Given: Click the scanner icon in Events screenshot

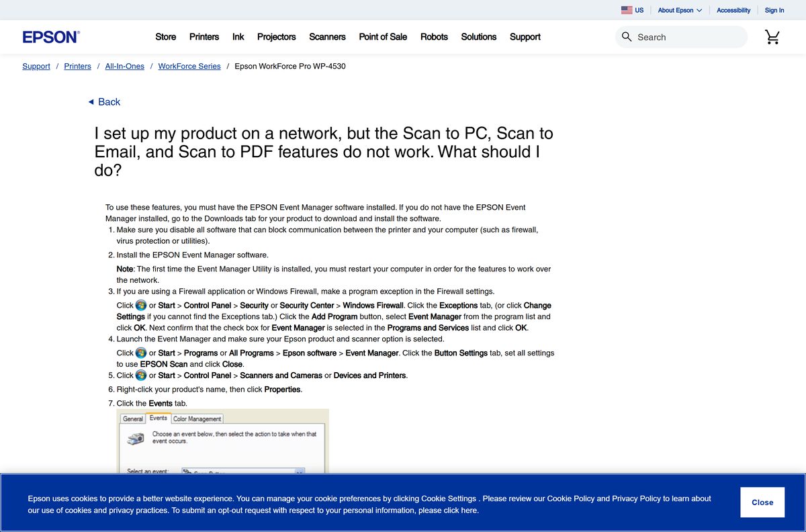Looking at the screenshot, I should (136, 439).
